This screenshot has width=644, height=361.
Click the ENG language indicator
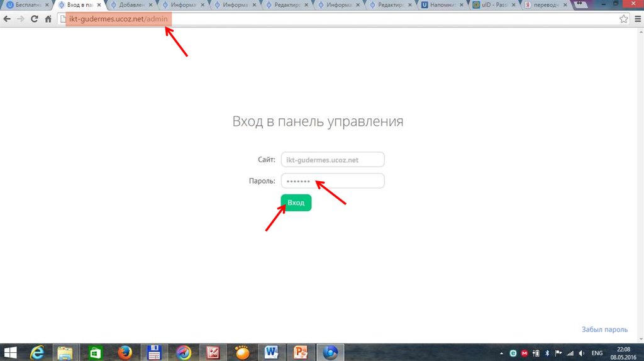point(597,353)
